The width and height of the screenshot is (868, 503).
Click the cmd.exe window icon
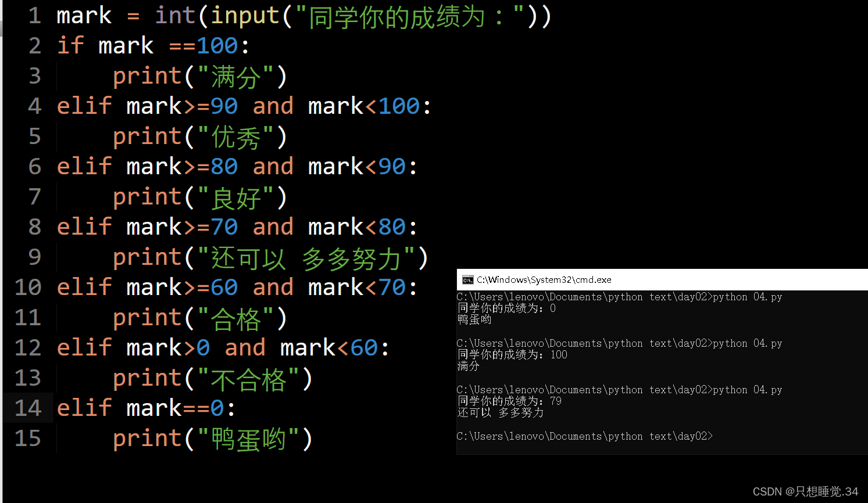(x=467, y=280)
